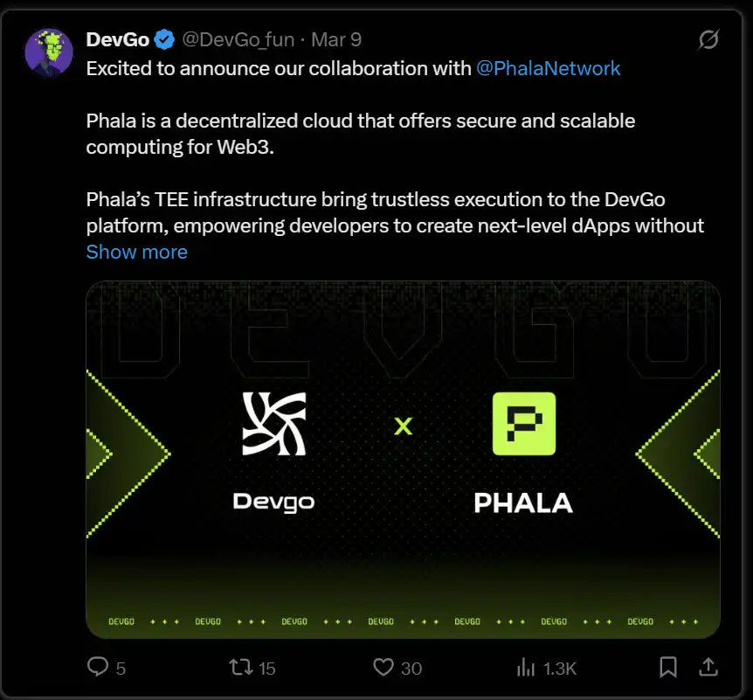Open the Devgo x Phala image
The width and height of the screenshot is (753, 700).
coord(403,459)
